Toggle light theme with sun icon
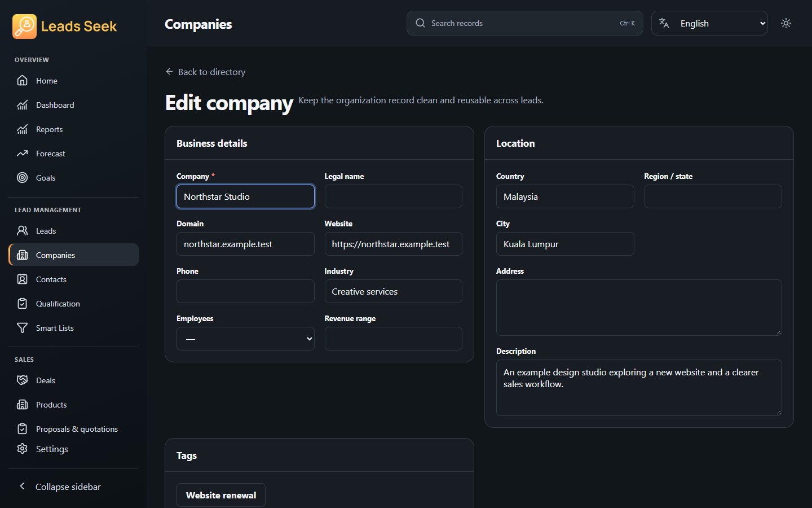Image resolution: width=812 pixels, height=508 pixels. pyautogui.click(x=786, y=23)
